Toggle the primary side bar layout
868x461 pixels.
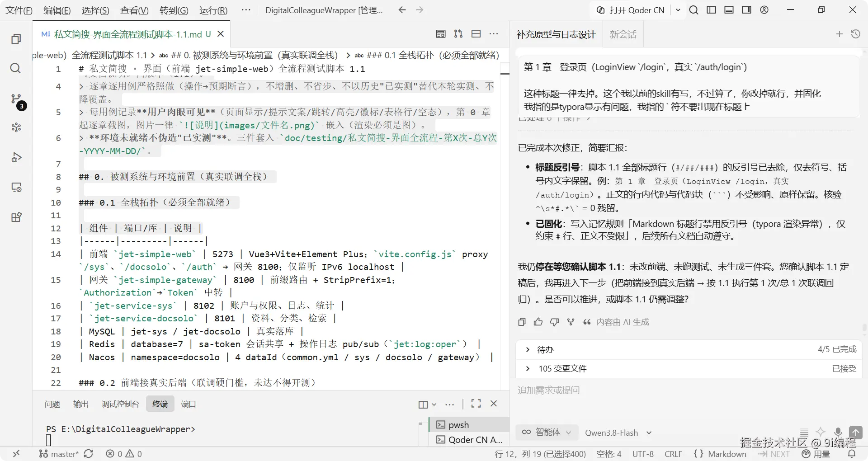click(x=712, y=10)
